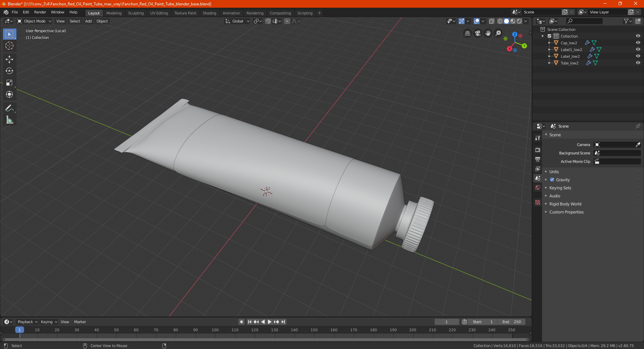Screen dimensions: 644x349
Task: Toggle perspective/orthographic grid view icon
Action: pyautogui.click(x=467, y=33)
